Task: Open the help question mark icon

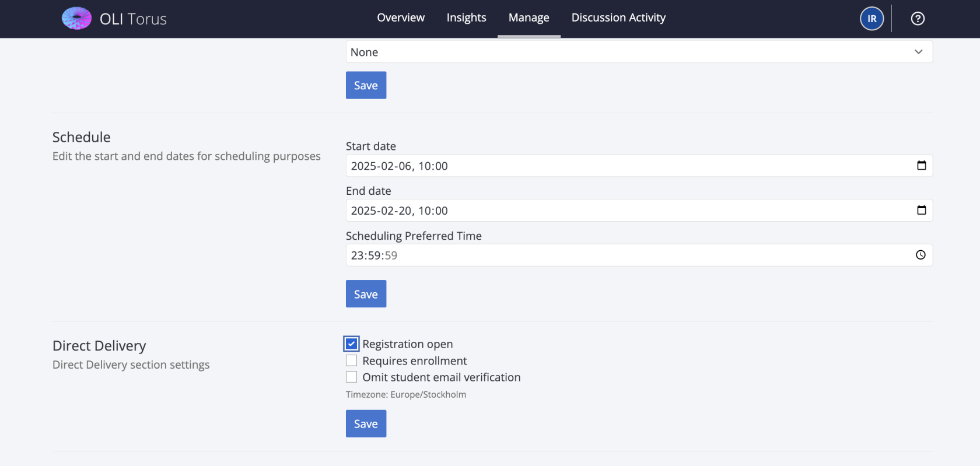Action: (x=918, y=19)
